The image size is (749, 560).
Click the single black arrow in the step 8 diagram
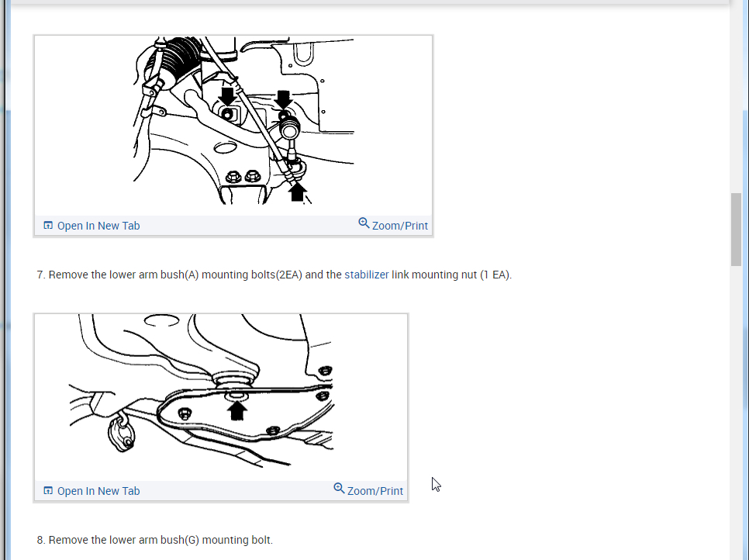point(237,410)
